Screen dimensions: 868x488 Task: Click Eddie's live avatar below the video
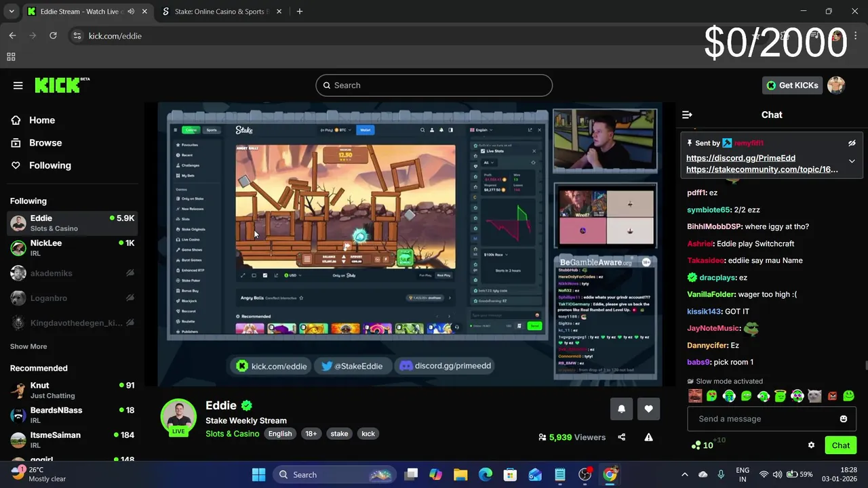[178, 417]
